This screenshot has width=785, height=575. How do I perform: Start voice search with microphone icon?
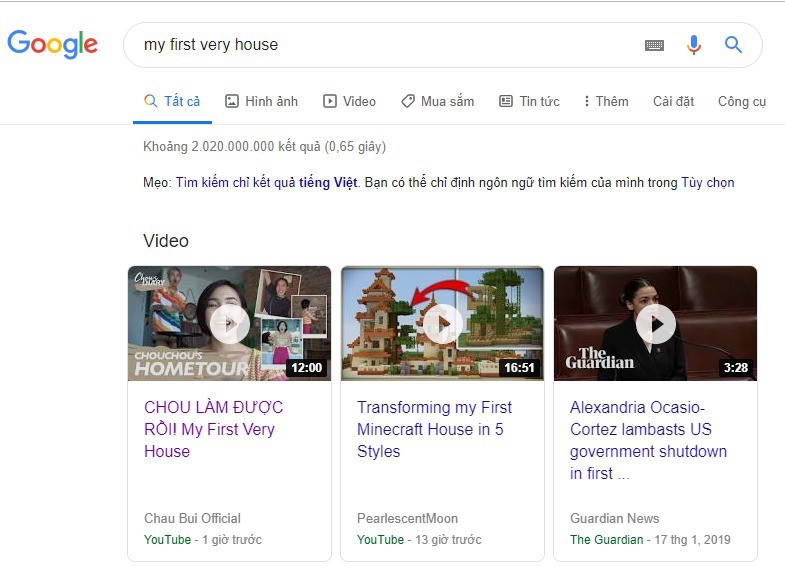click(694, 45)
